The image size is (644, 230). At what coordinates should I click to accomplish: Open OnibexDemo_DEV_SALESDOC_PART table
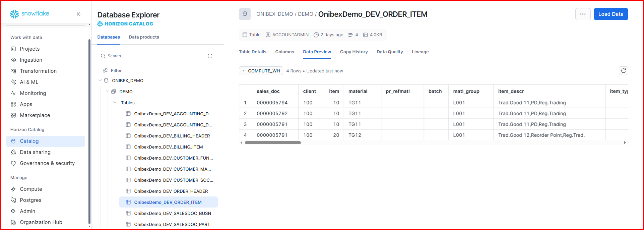click(168, 224)
